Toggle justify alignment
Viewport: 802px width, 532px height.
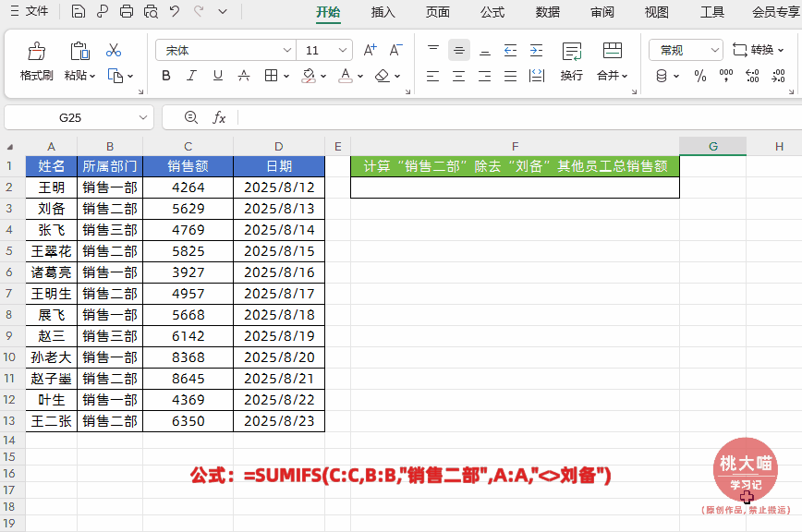tap(510, 76)
